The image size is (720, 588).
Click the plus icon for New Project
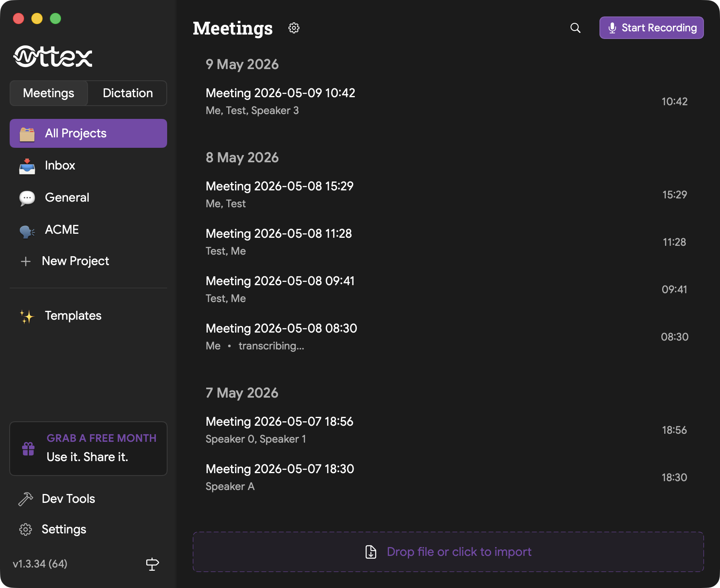coord(26,261)
